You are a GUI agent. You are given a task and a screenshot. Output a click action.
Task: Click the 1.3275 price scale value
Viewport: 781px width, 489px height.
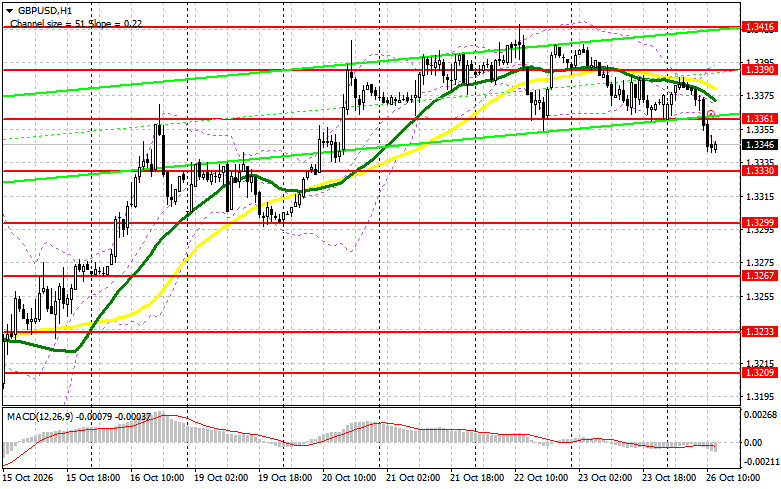(760, 263)
